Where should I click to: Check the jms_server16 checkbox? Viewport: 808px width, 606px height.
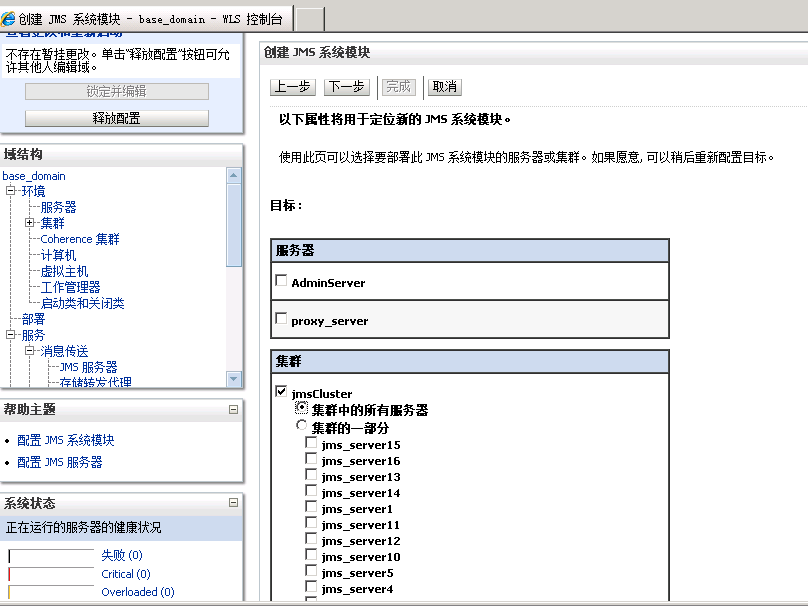(311, 458)
